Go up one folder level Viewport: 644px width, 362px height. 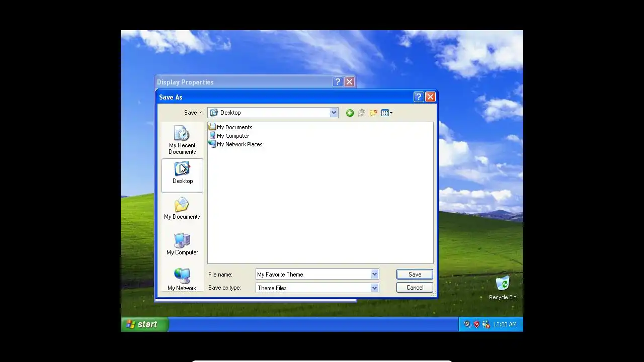(361, 113)
